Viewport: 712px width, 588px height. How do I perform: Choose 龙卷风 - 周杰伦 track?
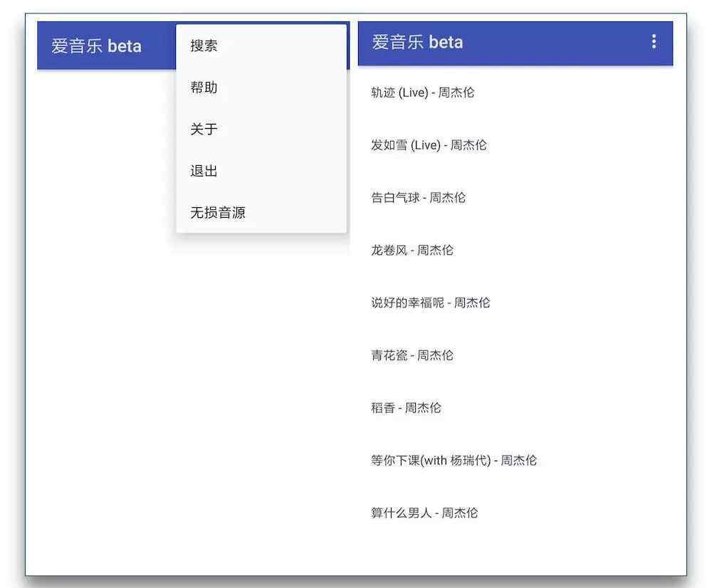click(x=515, y=250)
